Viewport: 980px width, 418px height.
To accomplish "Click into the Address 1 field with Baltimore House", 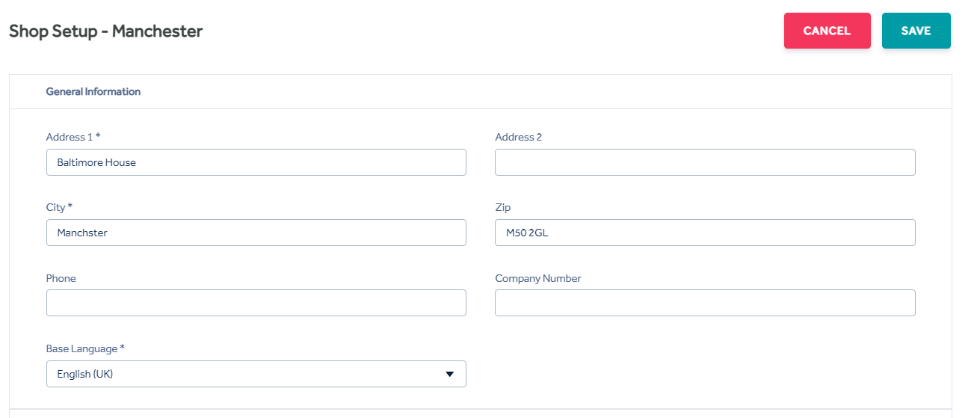I will click(256, 162).
